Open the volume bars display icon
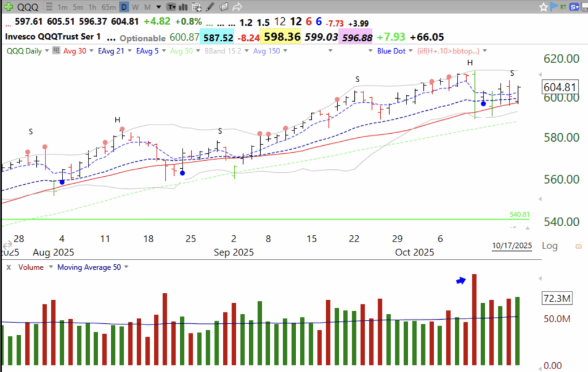This screenshot has height=372, width=588. click(x=184, y=7)
